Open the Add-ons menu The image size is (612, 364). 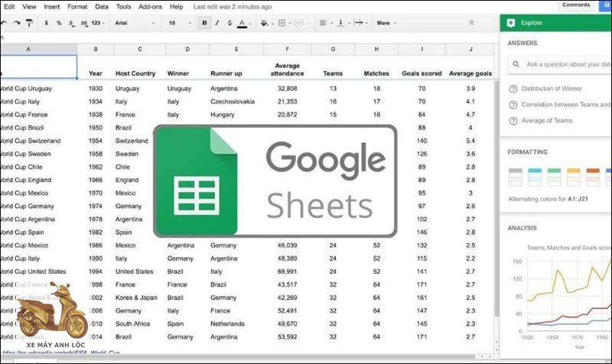[x=150, y=7]
